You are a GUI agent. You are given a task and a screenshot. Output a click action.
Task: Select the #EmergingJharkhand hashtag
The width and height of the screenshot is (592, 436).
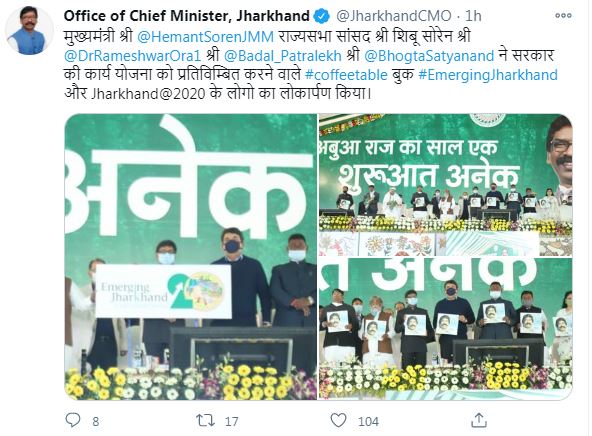click(x=488, y=74)
